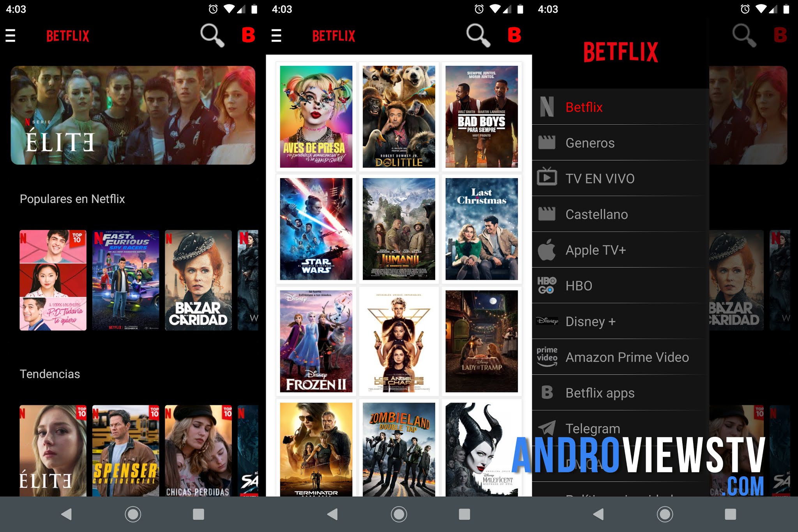798x532 pixels.
Task: Tap Spenser Confidencial in Tendencias
Action: [x=125, y=450]
